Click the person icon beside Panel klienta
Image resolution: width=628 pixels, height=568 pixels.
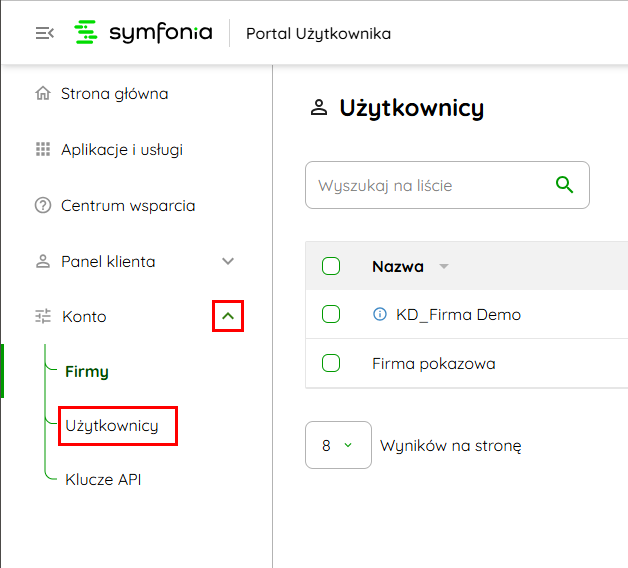coord(43,261)
